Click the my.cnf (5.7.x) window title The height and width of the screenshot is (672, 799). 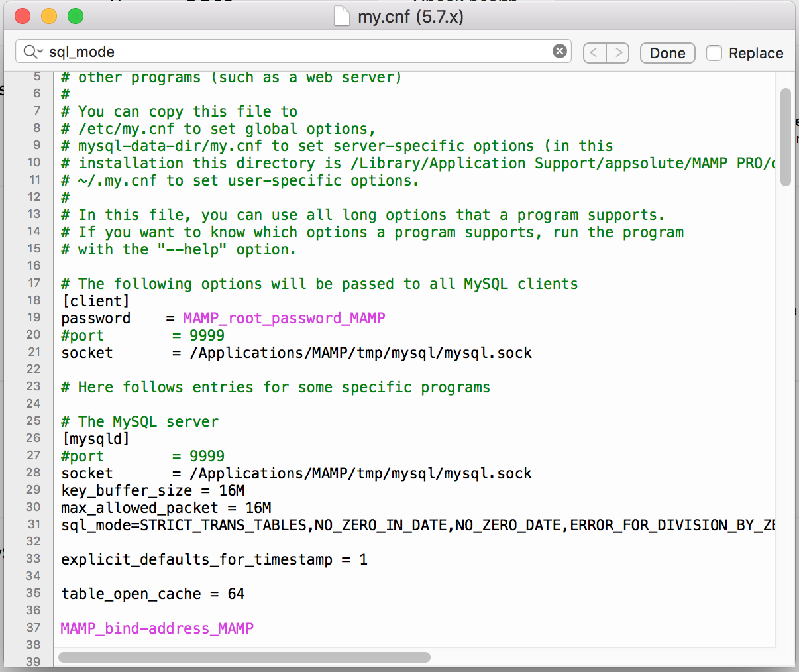411,16
